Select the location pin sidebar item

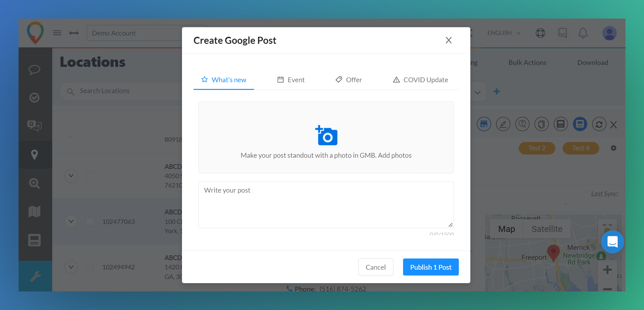[35, 155]
